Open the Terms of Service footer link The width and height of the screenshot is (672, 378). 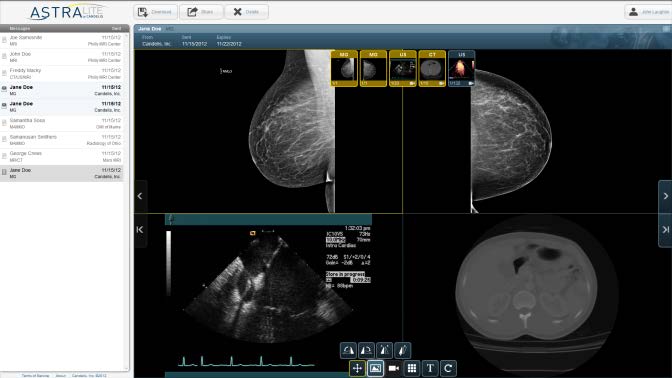click(x=36, y=375)
